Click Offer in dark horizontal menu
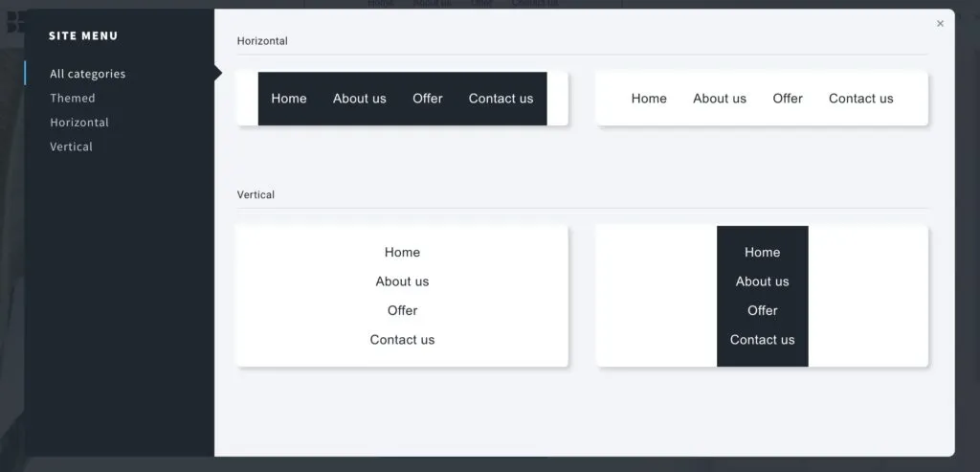Viewport: 980px width, 472px height. coord(428,99)
